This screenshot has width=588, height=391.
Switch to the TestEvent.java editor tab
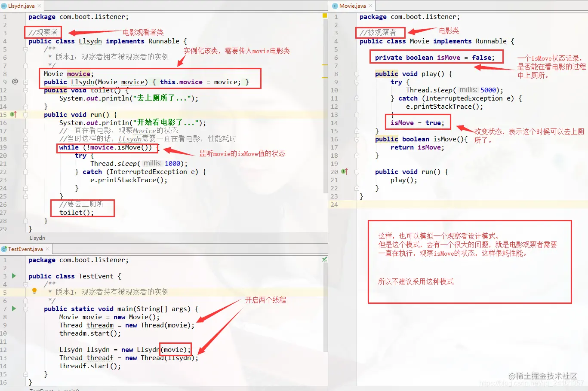pos(25,249)
